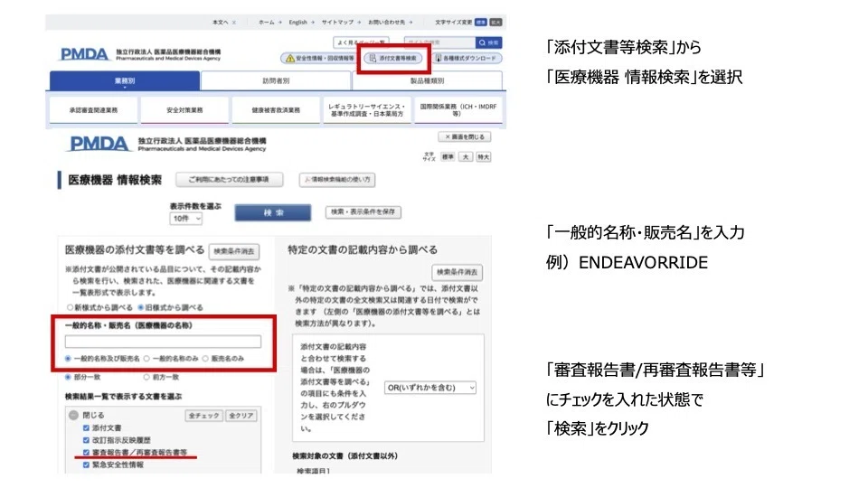Follow the 本文へ skip link
Screen dimensions: 868x488
coord(224,22)
